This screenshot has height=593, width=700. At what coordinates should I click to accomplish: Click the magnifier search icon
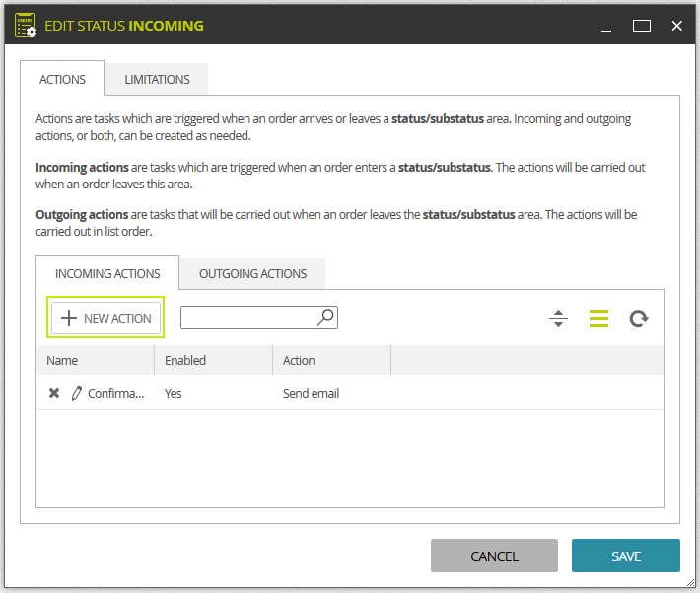pos(326,317)
